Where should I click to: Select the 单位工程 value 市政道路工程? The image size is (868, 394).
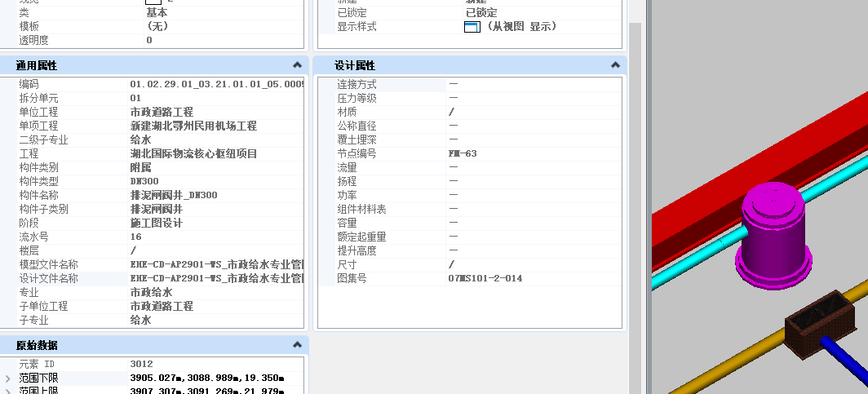pyautogui.click(x=162, y=112)
